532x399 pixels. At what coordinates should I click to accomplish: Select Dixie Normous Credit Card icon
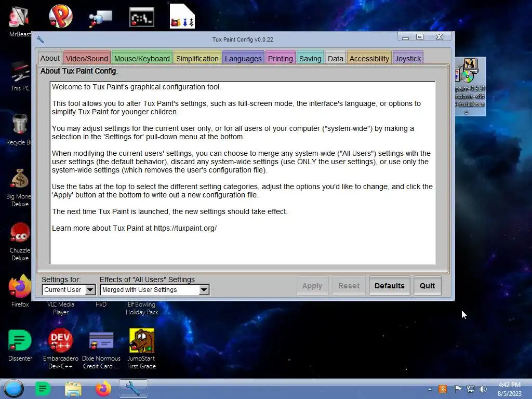101,350
